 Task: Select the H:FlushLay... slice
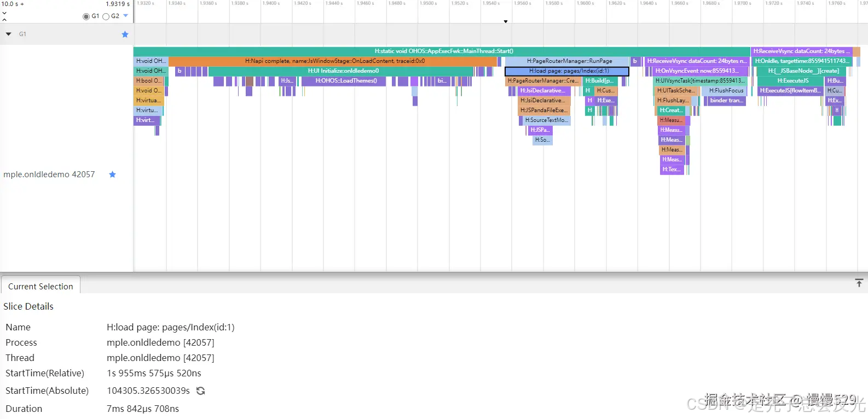point(673,101)
